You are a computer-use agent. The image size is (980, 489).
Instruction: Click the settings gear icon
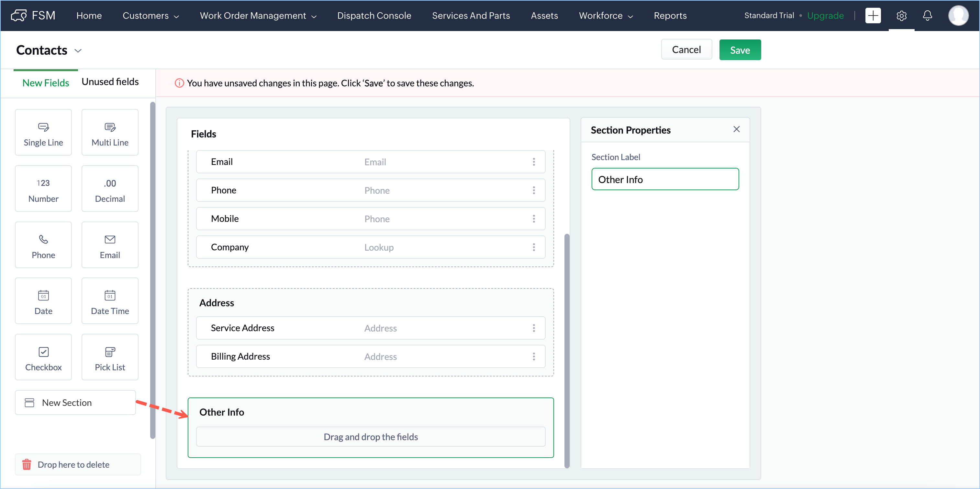click(901, 16)
